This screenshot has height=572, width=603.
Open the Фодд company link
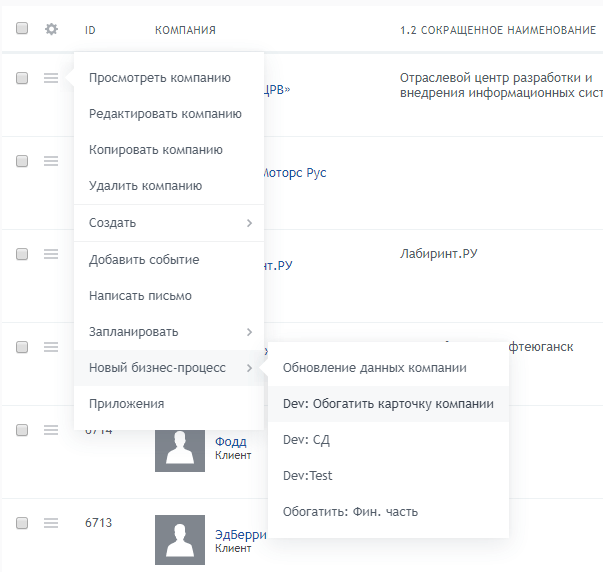pos(230,441)
